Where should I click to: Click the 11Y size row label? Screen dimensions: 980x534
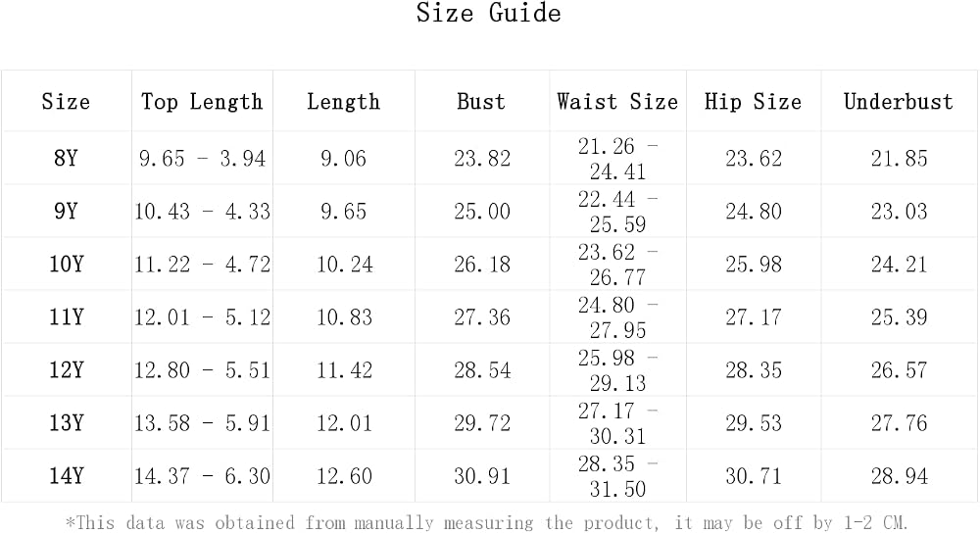pos(67,317)
